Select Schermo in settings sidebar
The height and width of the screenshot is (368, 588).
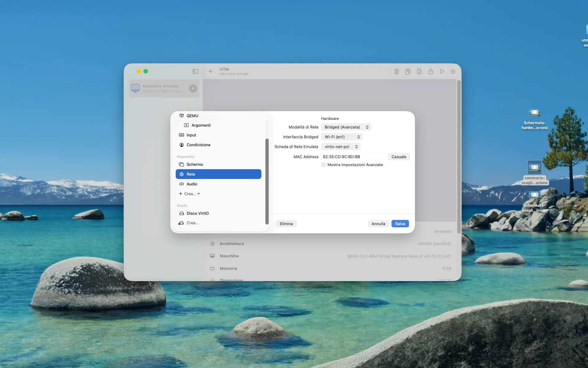pos(195,165)
